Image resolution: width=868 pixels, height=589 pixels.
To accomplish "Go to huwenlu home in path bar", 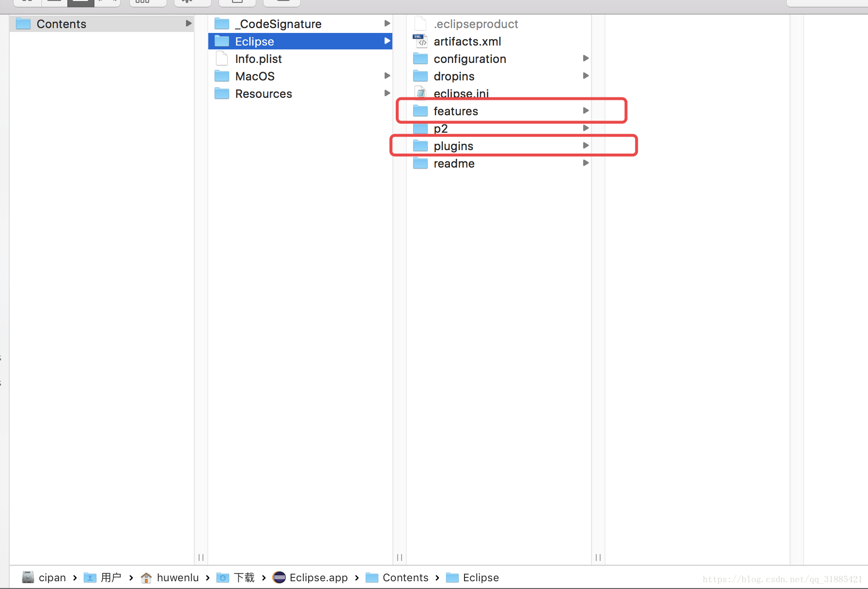I will click(170, 577).
